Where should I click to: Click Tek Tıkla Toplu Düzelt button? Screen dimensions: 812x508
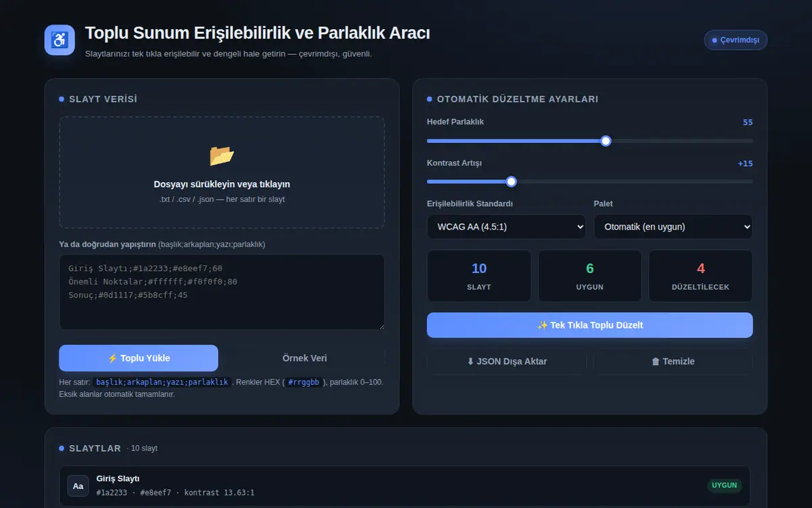click(x=590, y=325)
